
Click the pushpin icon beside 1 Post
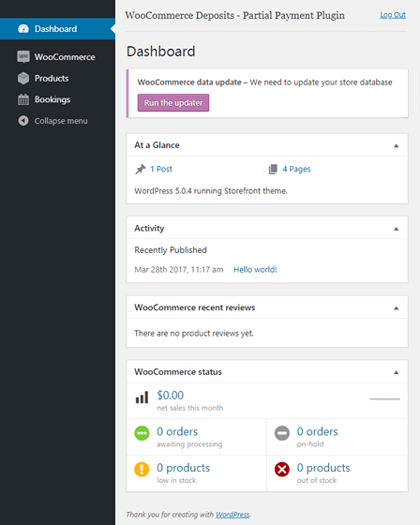click(x=141, y=169)
